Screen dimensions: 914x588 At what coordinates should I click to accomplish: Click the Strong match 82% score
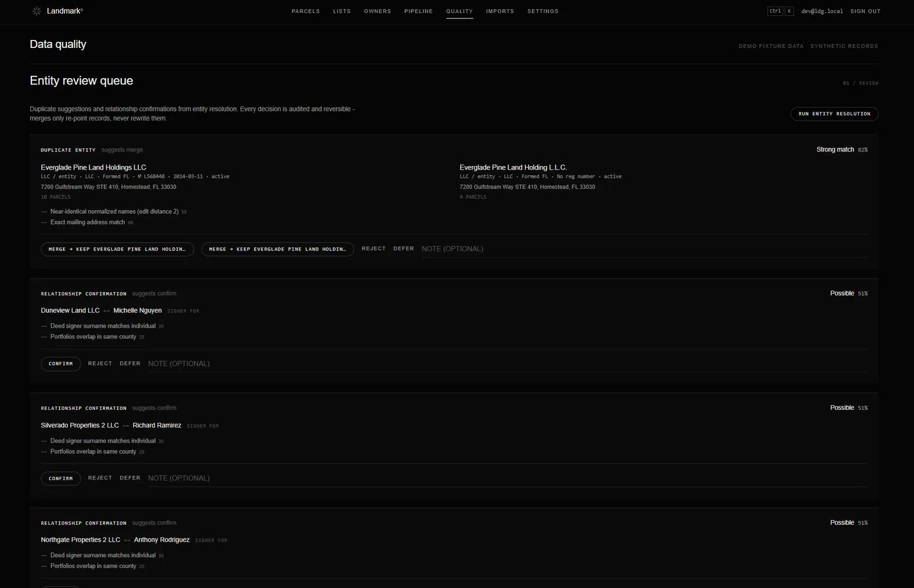tap(842, 150)
